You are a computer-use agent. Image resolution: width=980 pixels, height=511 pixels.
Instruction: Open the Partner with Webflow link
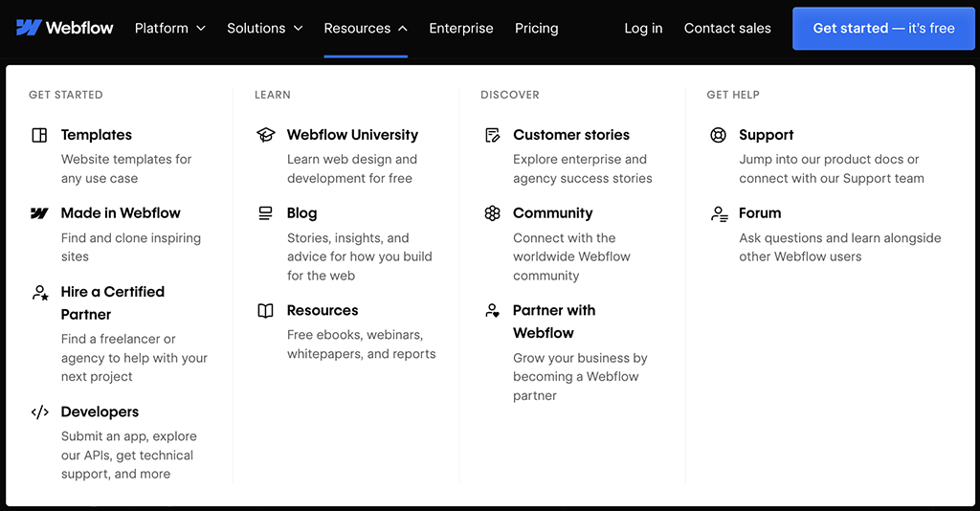pyautogui.click(x=554, y=322)
